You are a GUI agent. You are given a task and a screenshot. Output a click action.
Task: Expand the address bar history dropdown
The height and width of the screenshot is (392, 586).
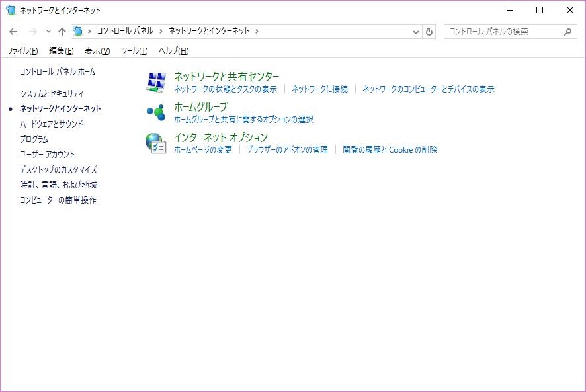pos(415,32)
